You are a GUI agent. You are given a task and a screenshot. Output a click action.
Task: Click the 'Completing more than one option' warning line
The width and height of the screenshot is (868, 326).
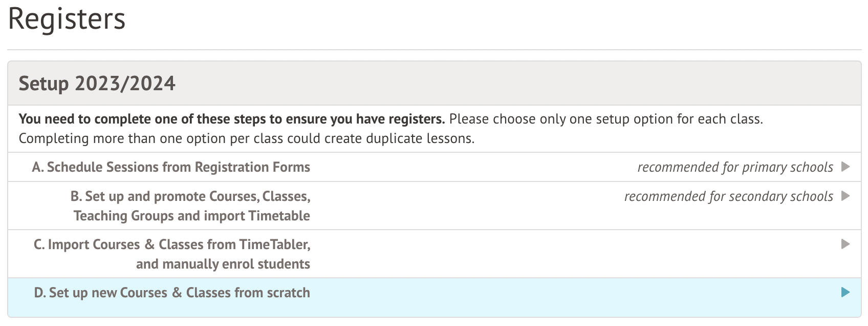[x=246, y=138]
